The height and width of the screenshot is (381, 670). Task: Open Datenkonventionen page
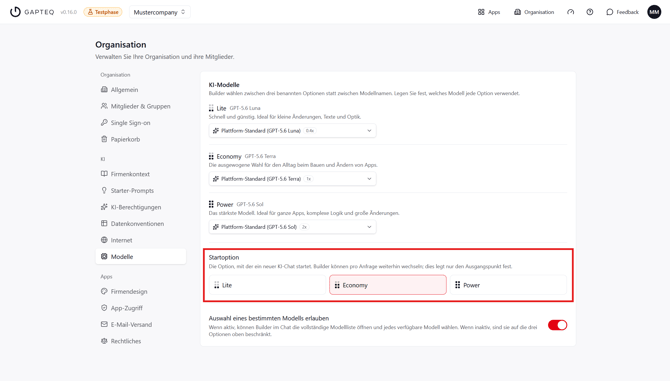point(141,223)
